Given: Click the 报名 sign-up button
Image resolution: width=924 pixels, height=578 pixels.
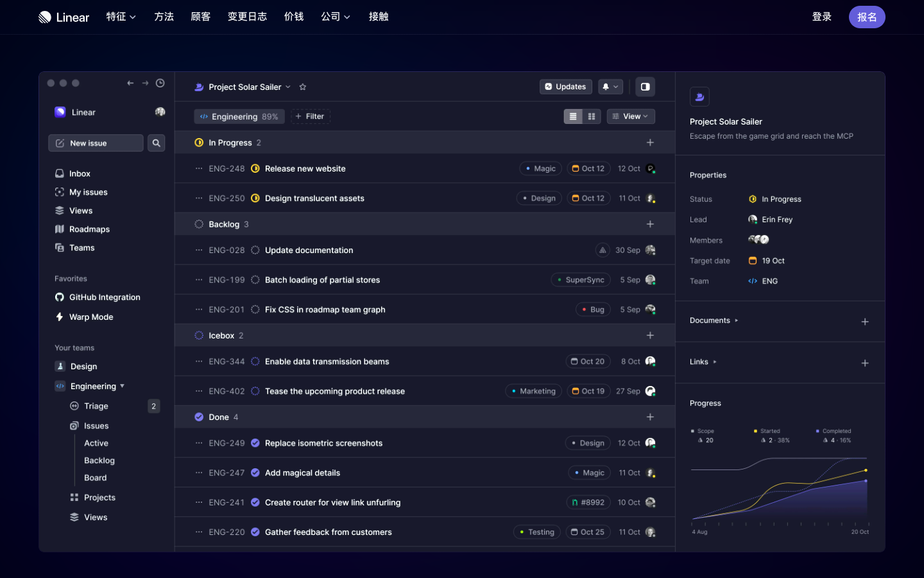Looking at the screenshot, I should click(x=867, y=17).
